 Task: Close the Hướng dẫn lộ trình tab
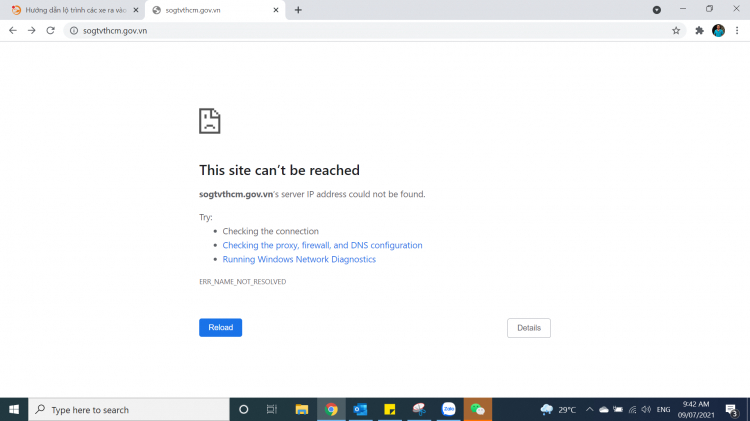(136, 10)
